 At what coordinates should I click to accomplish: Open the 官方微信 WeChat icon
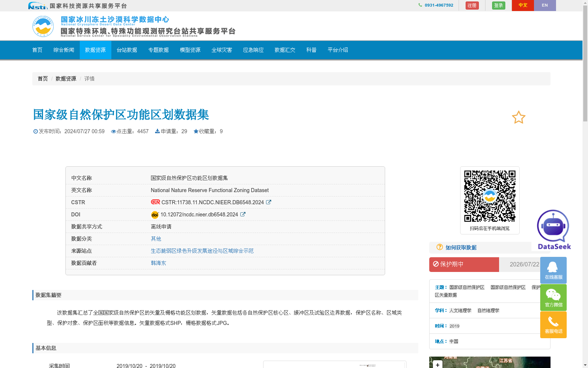(553, 296)
